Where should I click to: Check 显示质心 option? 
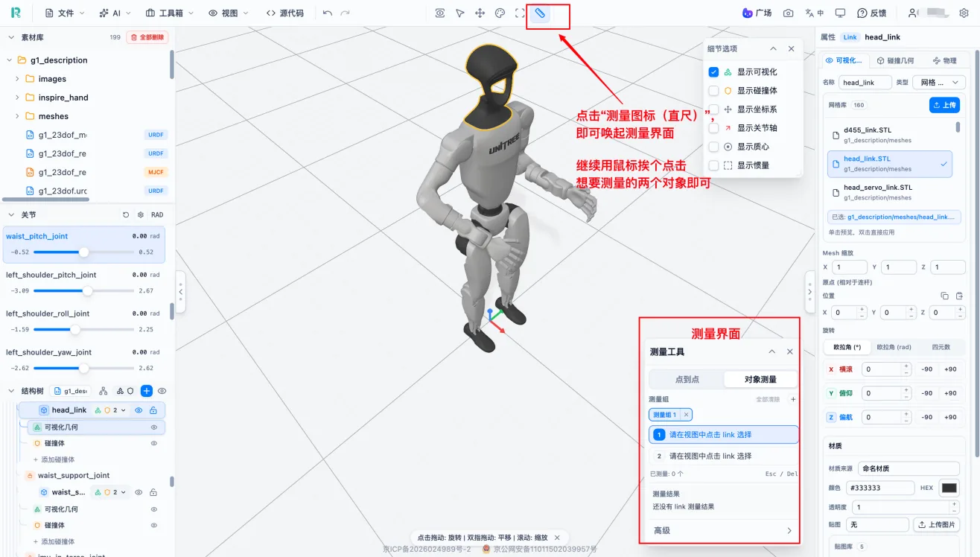tap(713, 147)
